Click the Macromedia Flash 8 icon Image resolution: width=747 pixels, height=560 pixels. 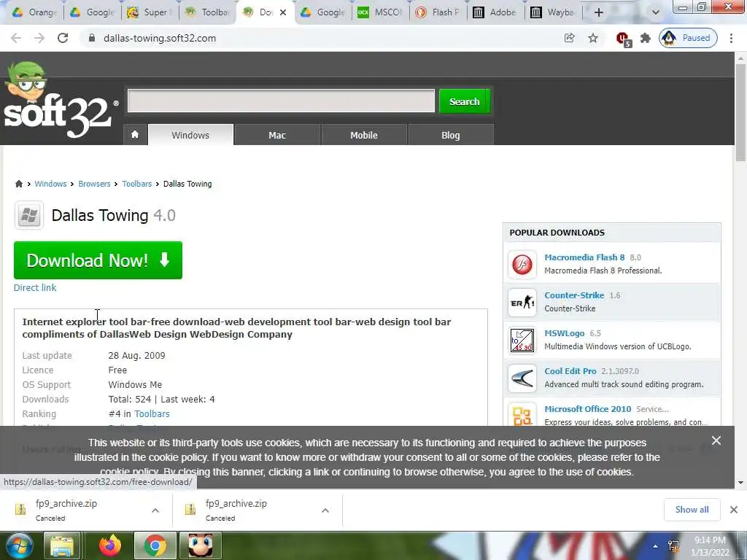[x=522, y=264]
